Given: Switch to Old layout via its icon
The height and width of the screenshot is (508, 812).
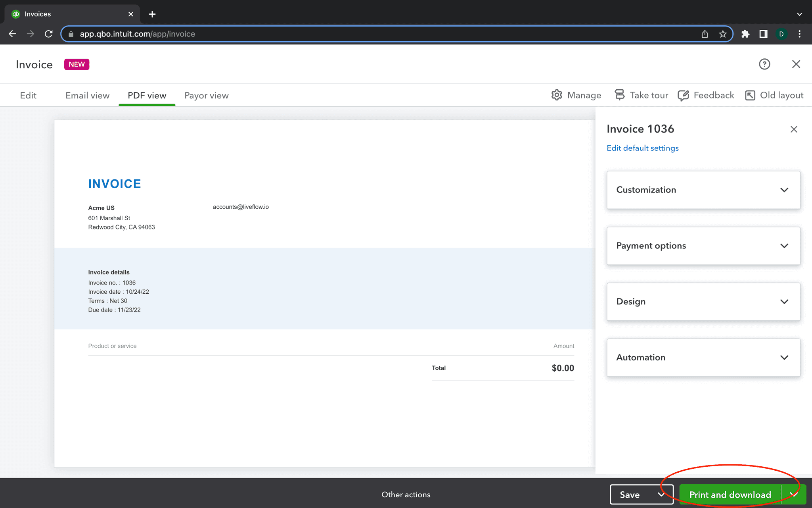Looking at the screenshot, I should click(x=750, y=95).
